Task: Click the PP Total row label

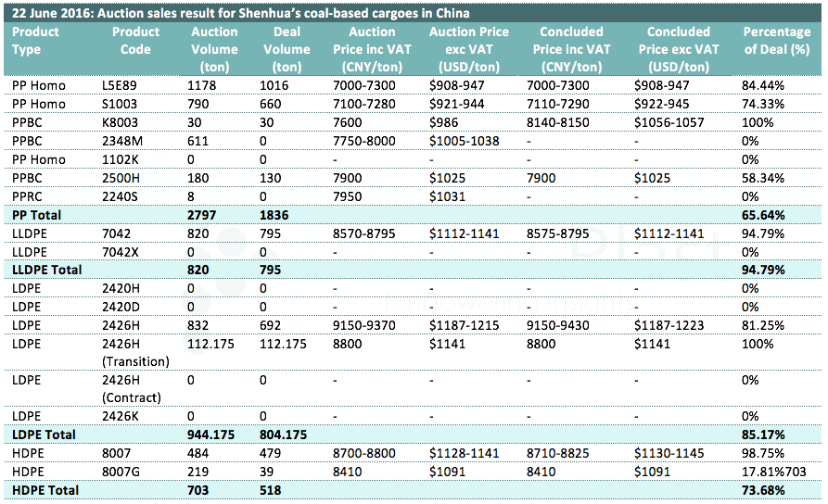Action: pyautogui.click(x=38, y=215)
